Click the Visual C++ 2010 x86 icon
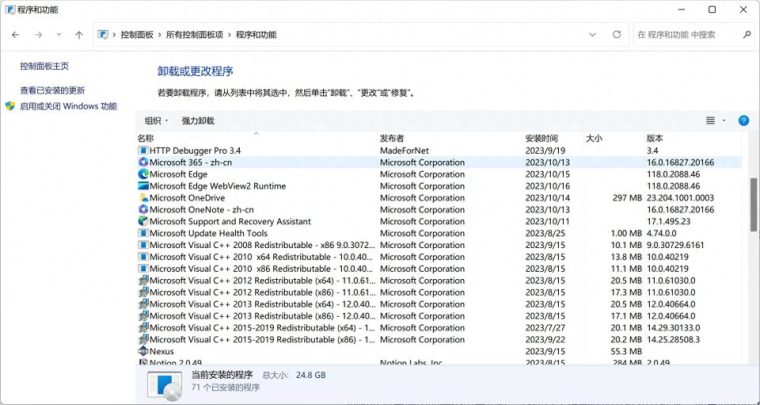Image resolution: width=760 pixels, height=405 pixels. coord(143,268)
